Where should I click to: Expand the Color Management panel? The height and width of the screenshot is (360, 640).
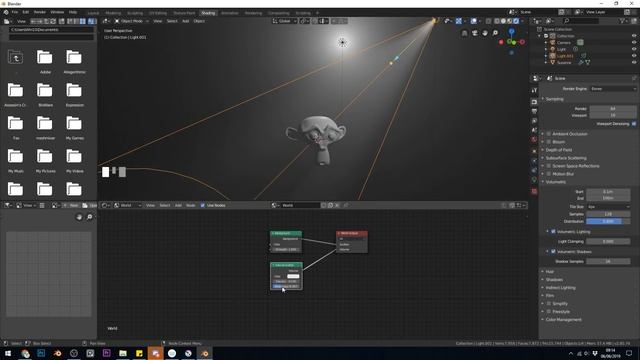point(563,320)
